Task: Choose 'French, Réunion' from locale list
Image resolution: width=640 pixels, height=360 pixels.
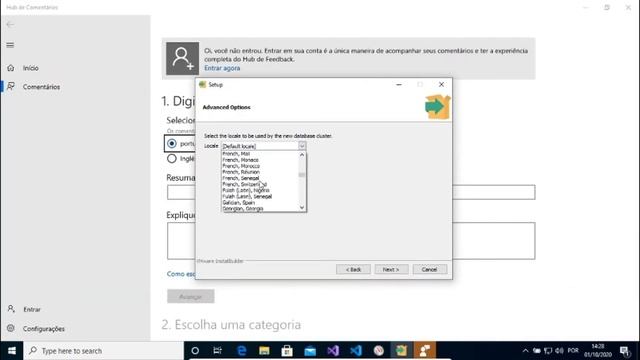Action: [x=241, y=172]
